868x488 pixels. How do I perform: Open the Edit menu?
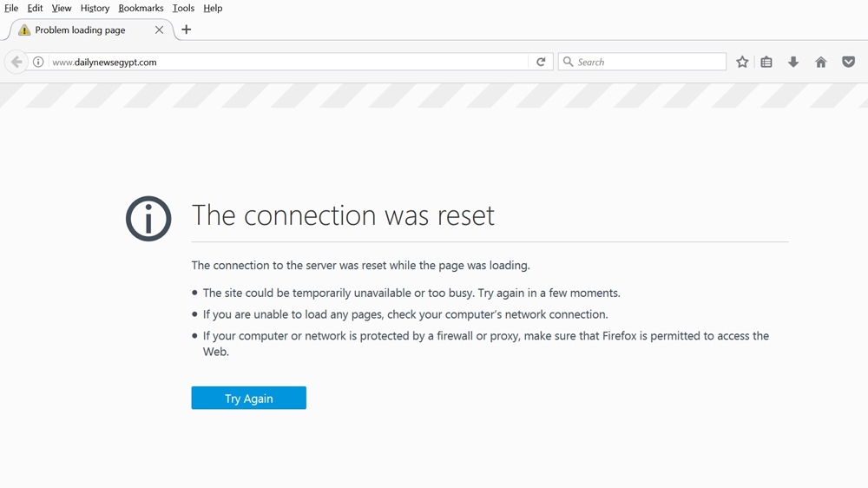[x=35, y=8]
